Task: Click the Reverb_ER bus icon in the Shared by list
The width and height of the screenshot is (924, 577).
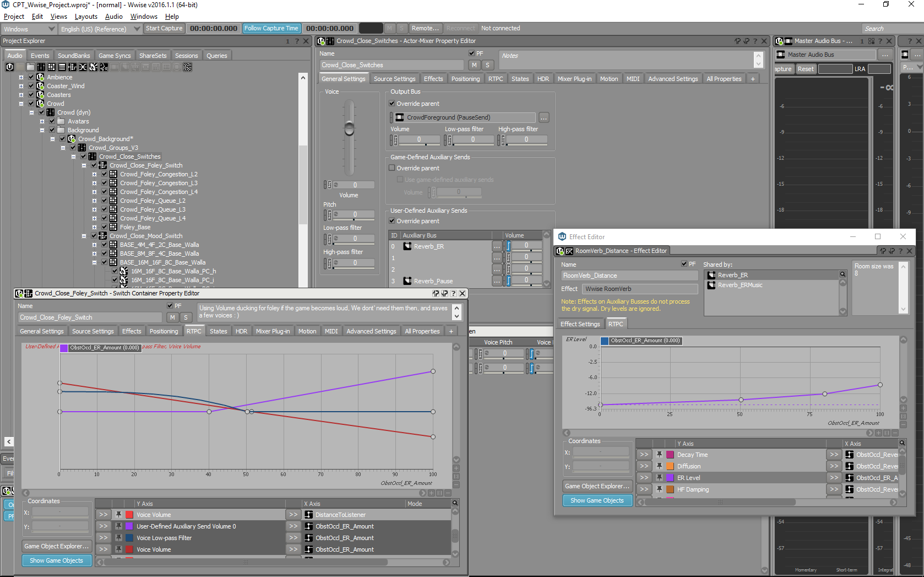Action: tap(712, 275)
